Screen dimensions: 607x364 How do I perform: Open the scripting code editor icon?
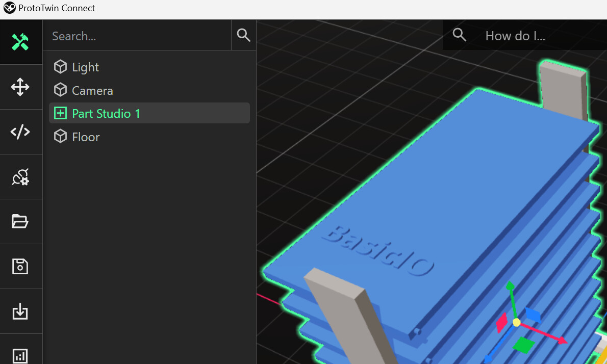tap(20, 132)
